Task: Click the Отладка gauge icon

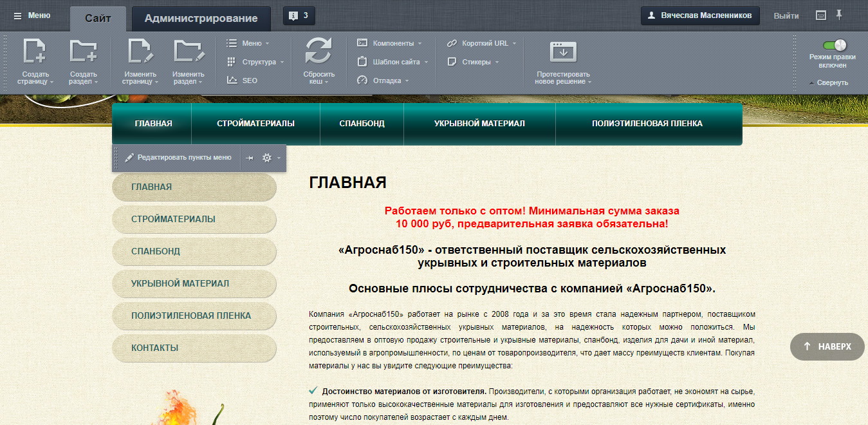Action: 362,80
